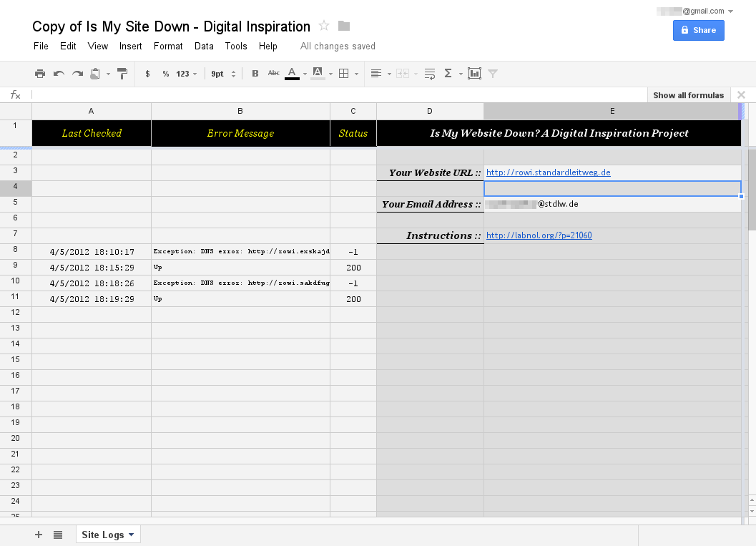Format selection as currency
The width and height of the screenshot is (756, 546).
(147, 74)
